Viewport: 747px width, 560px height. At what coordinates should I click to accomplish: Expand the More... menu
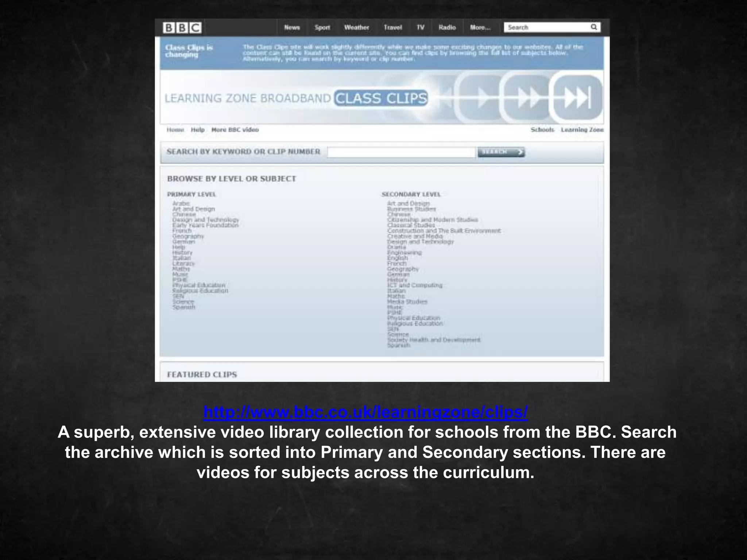480,27
